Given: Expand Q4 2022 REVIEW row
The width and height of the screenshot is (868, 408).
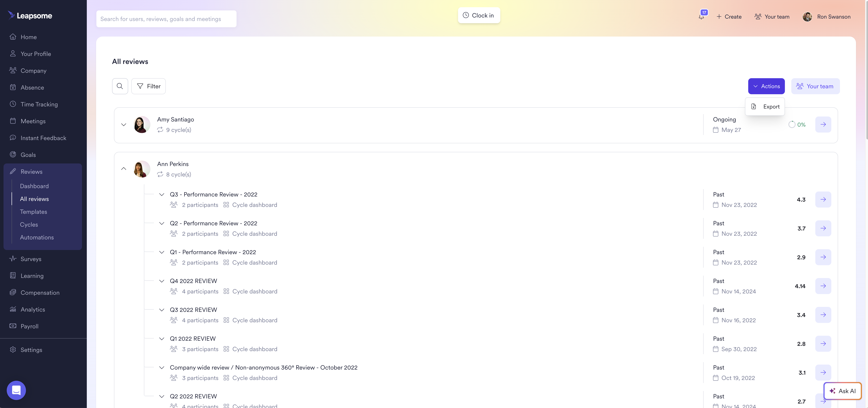Looking at the screenshot, I should tap(162, 281).
